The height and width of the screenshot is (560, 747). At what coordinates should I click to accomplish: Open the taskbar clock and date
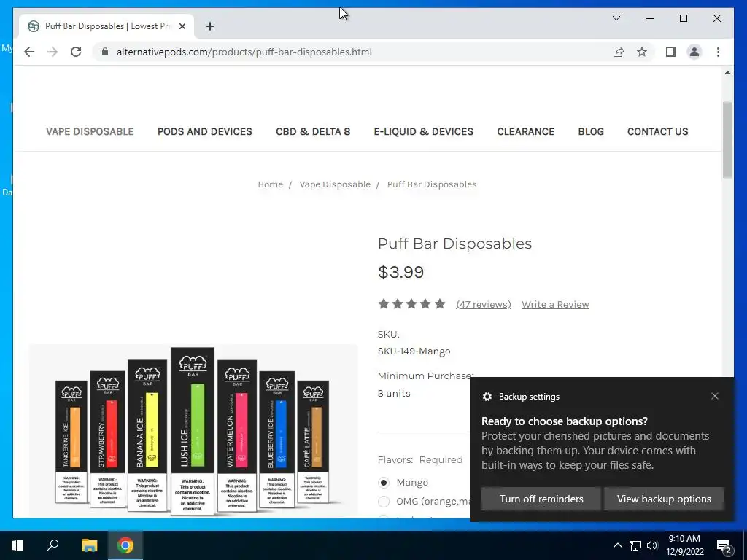point(684,545)
